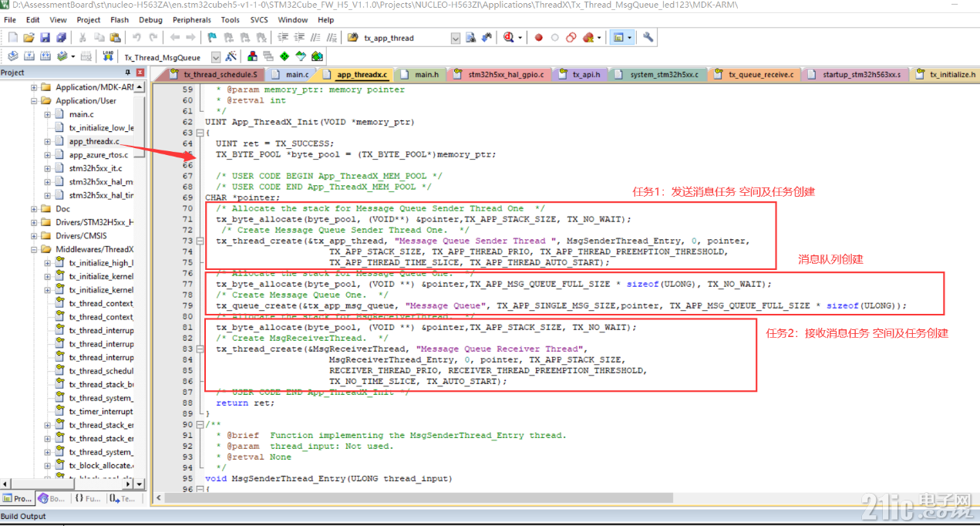Viewport: 980px width, 526px height.
Task: Expand the Drivers/STM32H5xx folder node
Action: pos(35,222)
